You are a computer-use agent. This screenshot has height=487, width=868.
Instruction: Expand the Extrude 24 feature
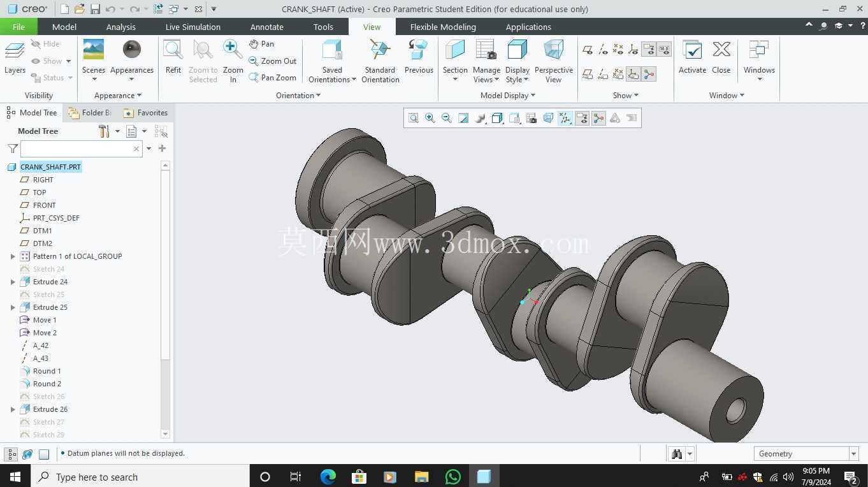(x=13, y=282)
